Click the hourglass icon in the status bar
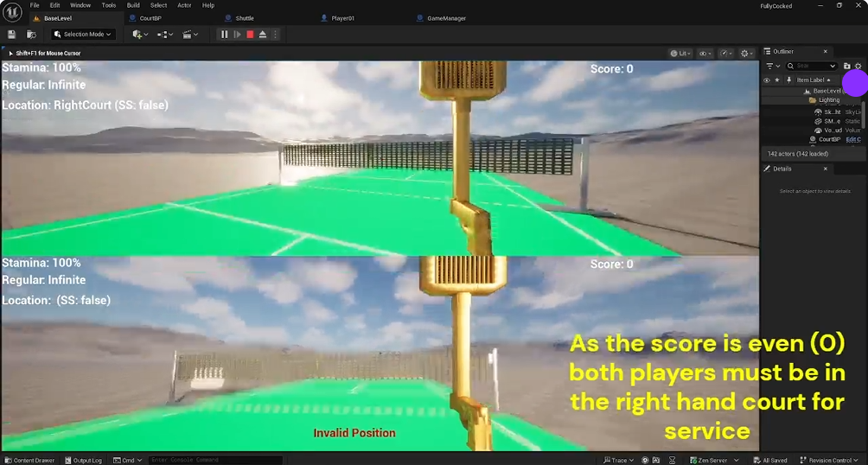Image resolution: width=868 pixels, height=465 pixels. click(672, 460)
